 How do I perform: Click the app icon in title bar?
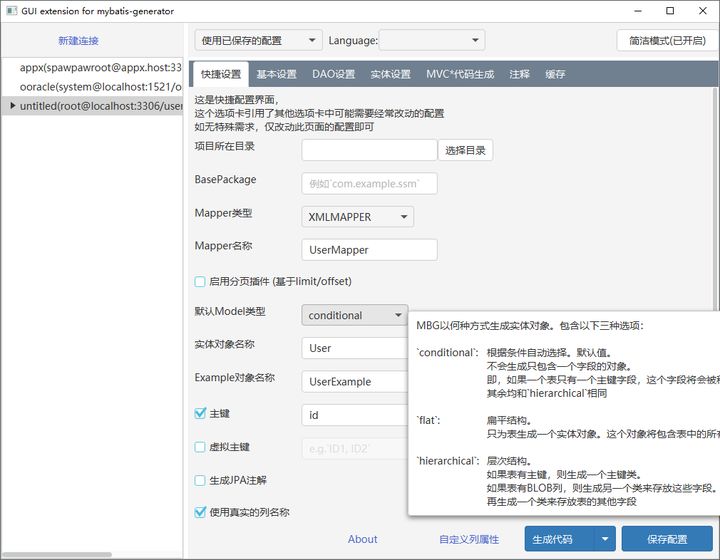(11, 11)
